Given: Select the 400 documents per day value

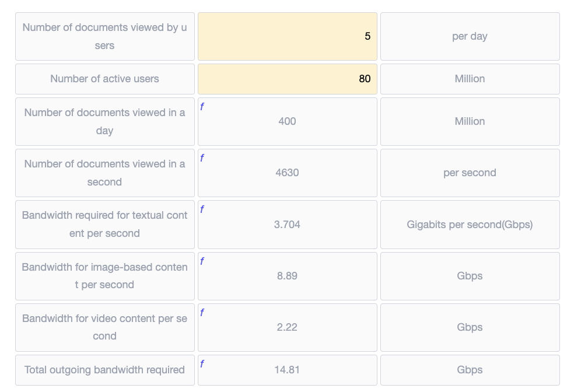Looking at the screenshot, I should [287, 121].
